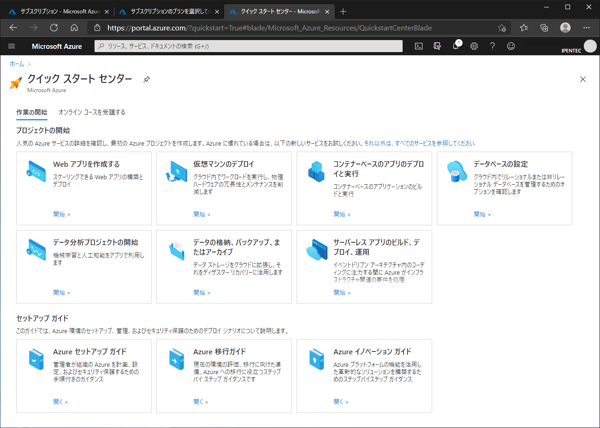Screen dimensions: 600x428
Task: Click the data storage and backup card icon
Action: click(x=176, y=250)
